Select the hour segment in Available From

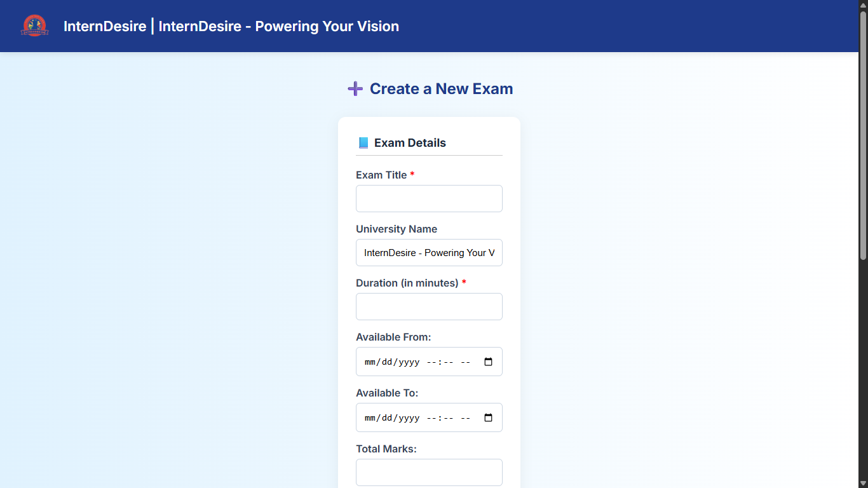pyautogui.click(x=430, y=362)
